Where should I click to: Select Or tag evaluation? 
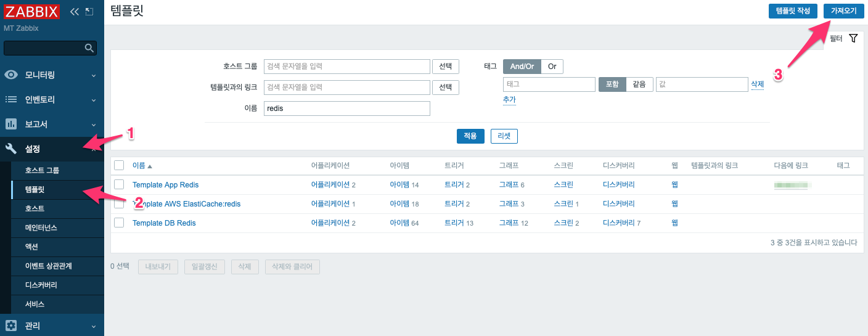coord(552,67)
